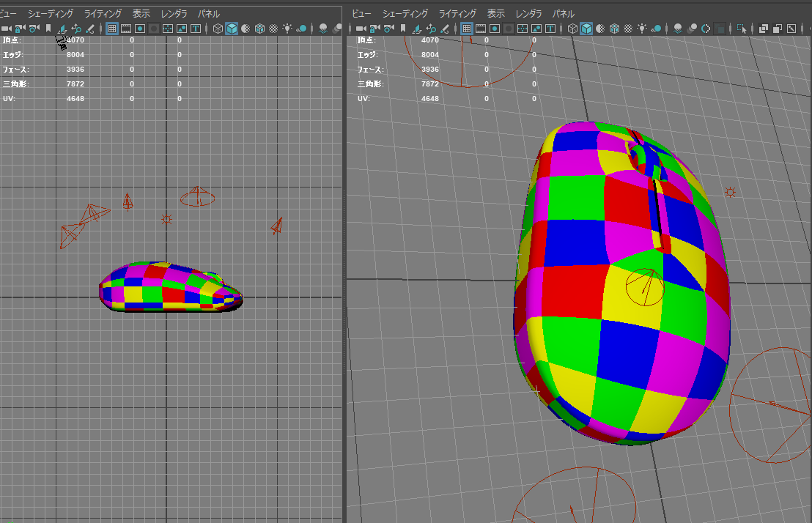
Task: Open the レンダラ menu in the right panel
Action: (528, 13)
